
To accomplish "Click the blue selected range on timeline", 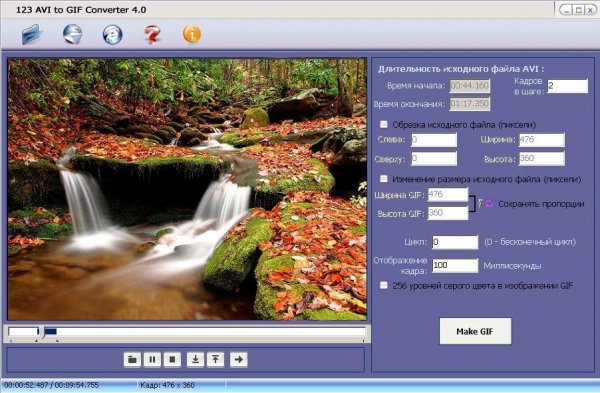I will click(x=51, y=331).
